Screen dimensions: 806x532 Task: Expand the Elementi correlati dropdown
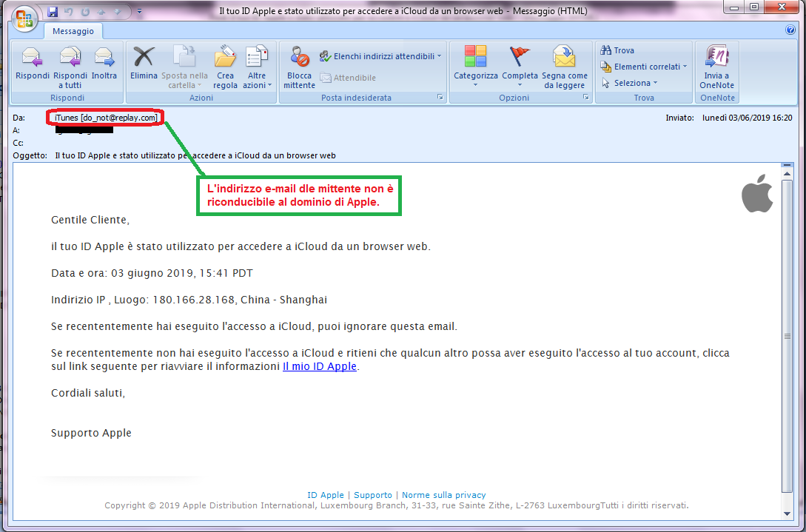(x=644, y=67)
